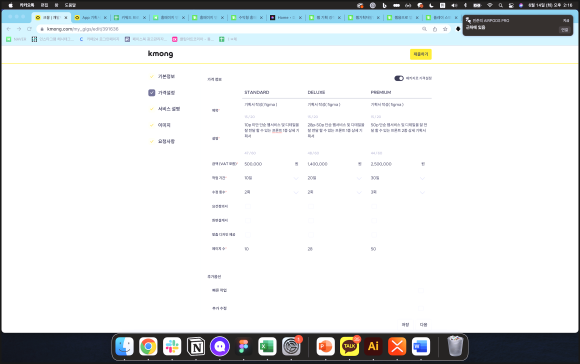The height and width of the screenshot is (364, 580).
Task: Go to the 서비스 설명 step in sidebar
Action: click(169, 109)
